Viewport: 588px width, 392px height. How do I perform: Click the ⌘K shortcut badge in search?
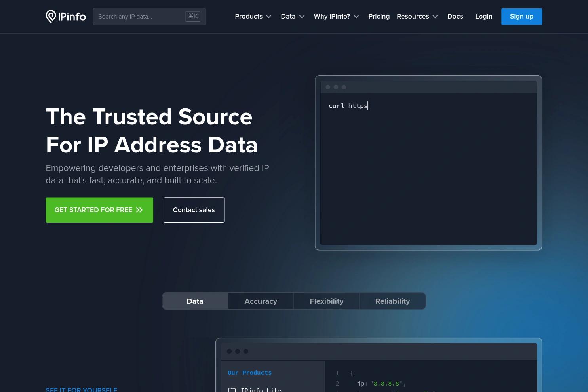tap(193, 16)
